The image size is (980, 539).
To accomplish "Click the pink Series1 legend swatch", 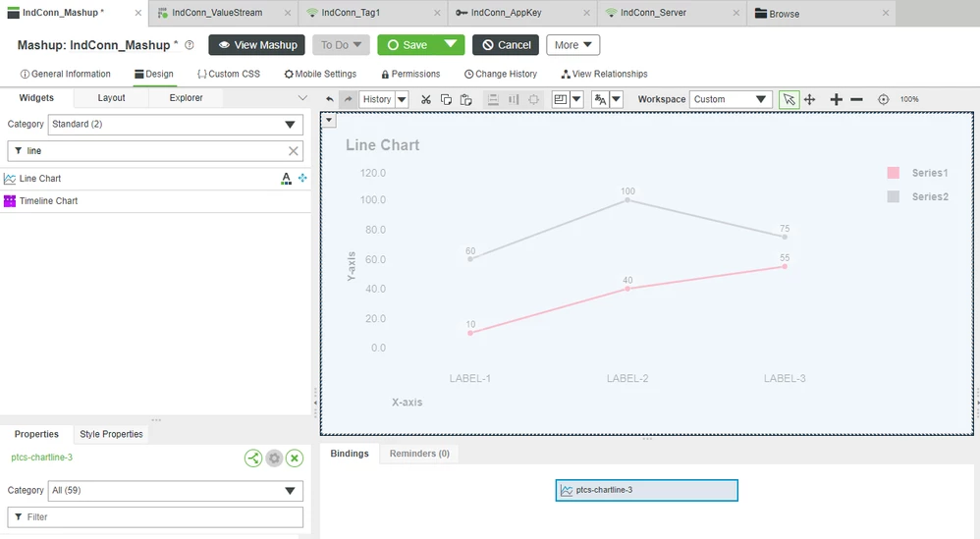I will (x=894, y=173).
